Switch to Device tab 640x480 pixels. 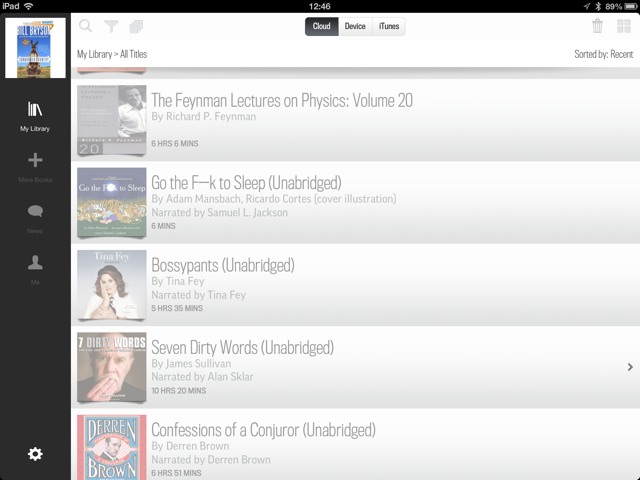click(355, 27)
